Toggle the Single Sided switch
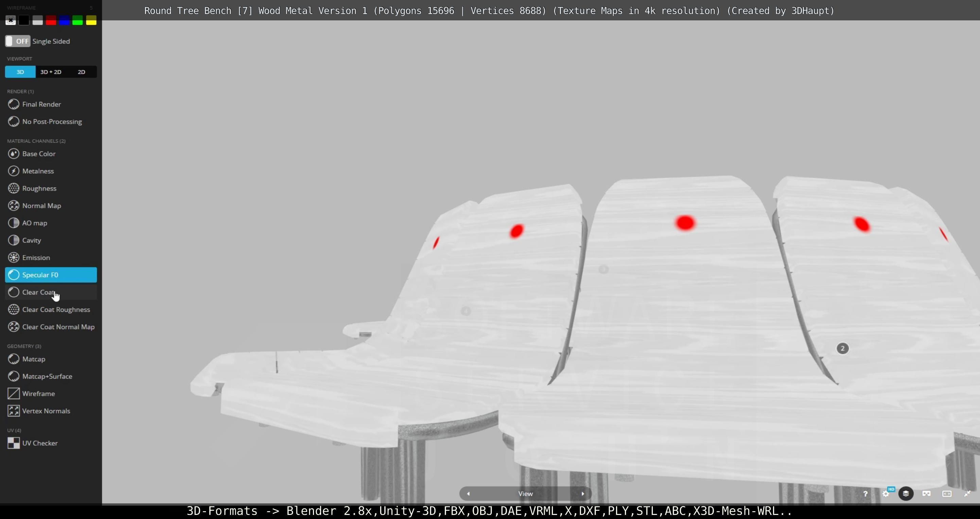This screenshot has height=519, width=980. (18, 41)
